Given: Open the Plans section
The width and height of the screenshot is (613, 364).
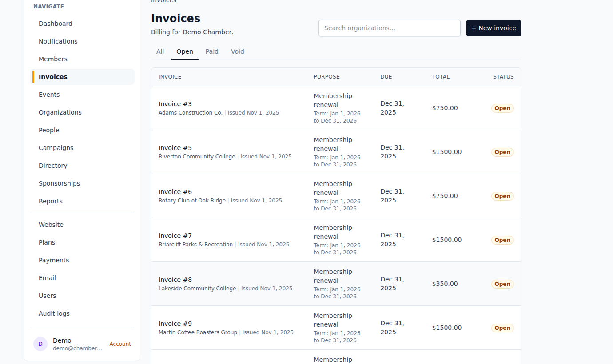Looking at the screenshot, I should click(47, 242).
